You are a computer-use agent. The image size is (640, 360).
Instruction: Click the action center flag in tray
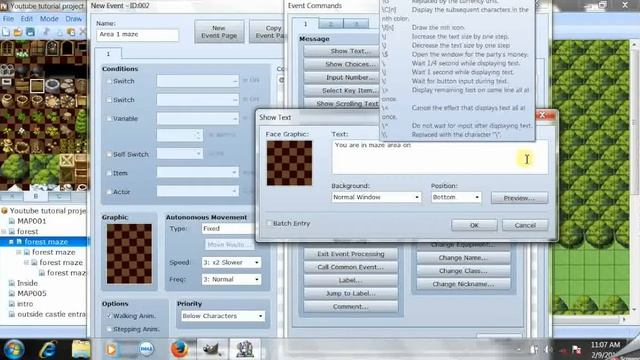tap(576, 349)
